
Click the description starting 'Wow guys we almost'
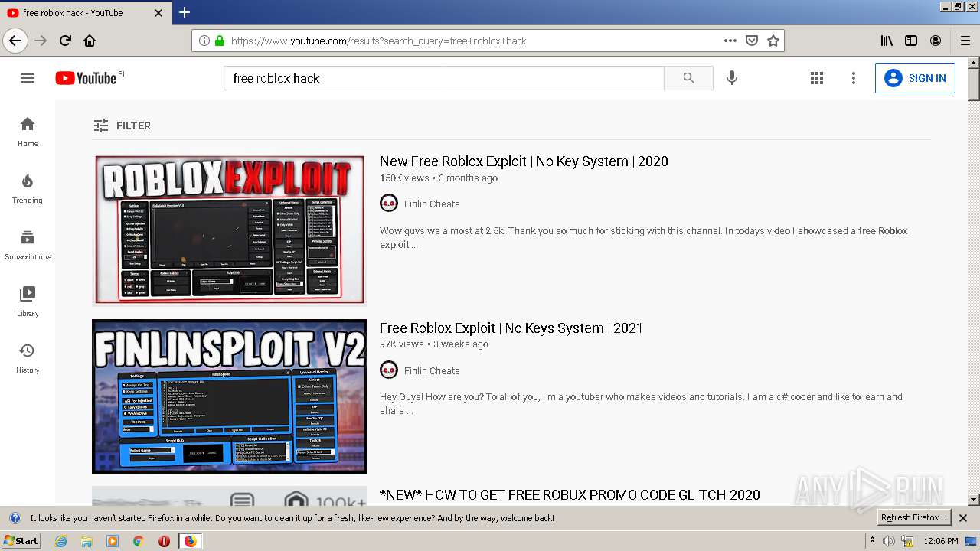pyautogui.click(x=644, y=238)
